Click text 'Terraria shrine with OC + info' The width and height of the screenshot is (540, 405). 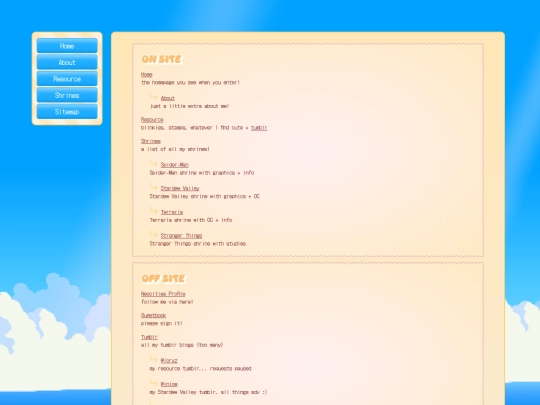tap(191, 220)
